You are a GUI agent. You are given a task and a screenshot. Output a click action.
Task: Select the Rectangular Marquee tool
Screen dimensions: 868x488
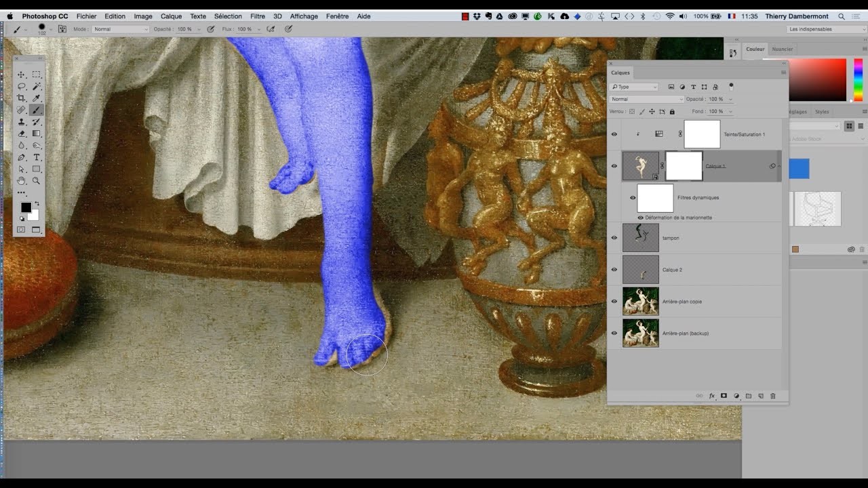[x=37, y=75]
